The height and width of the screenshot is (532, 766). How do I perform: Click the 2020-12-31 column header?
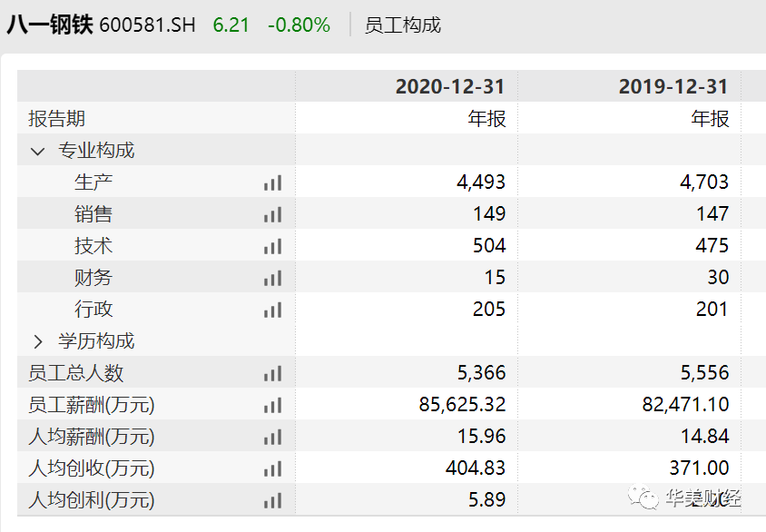(x=449, y=86)
